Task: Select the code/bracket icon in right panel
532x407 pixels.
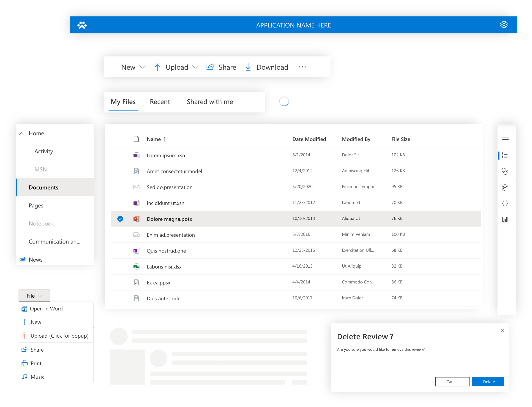Action: pyautogui.click(x=505, y=203)
